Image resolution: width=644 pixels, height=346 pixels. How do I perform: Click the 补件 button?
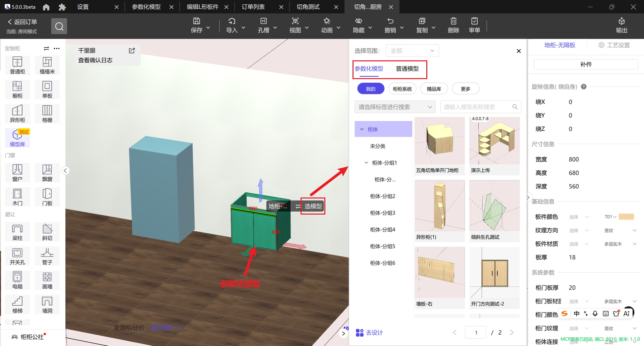coord(586,64)
